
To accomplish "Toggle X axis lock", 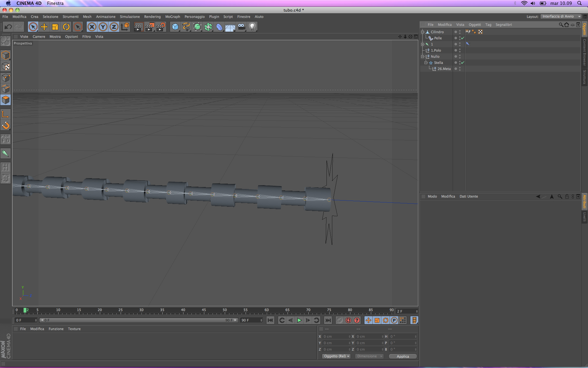I will 92,27.
